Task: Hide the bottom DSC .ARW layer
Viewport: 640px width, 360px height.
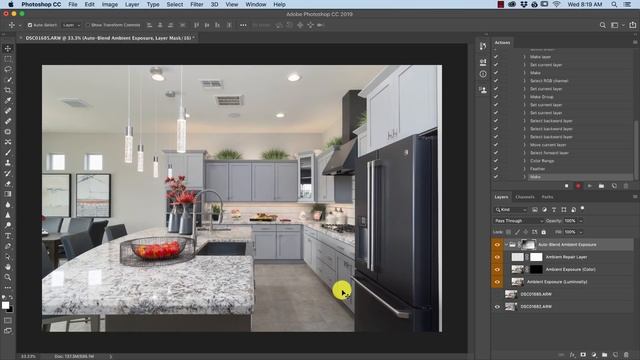Action: [x=497, y=307]
